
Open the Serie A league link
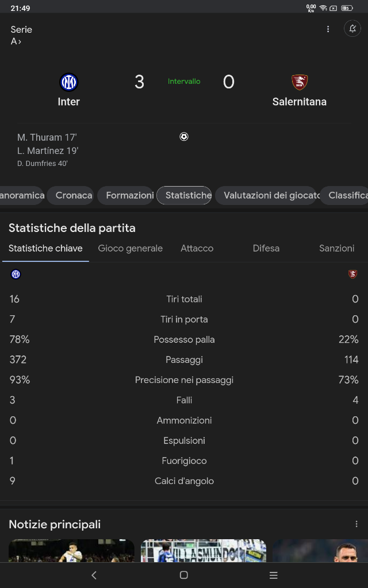(21, 35)
